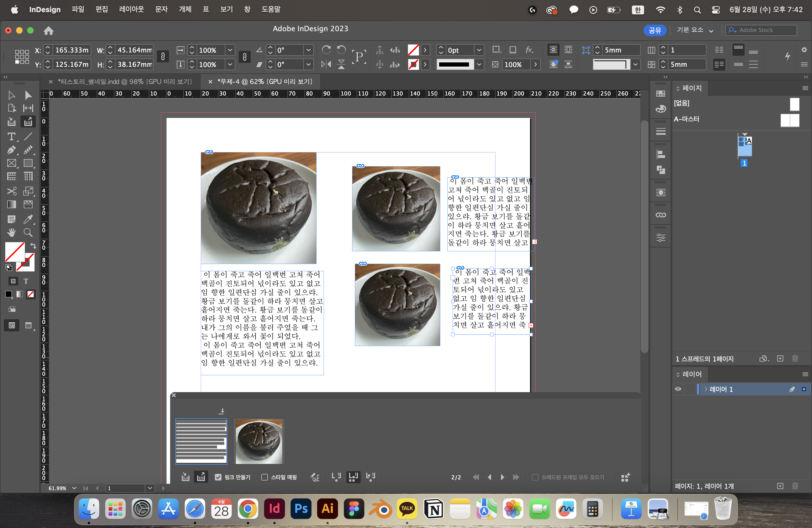Click the stroke color swatch in control bar
Viewport: 812px width, 528px height.
point(413,64)
